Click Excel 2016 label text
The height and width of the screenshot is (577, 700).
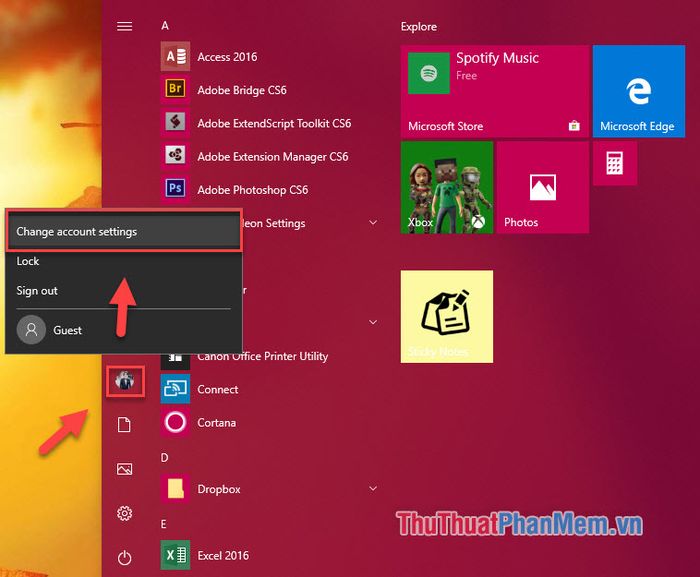click(x=223, y=556)
